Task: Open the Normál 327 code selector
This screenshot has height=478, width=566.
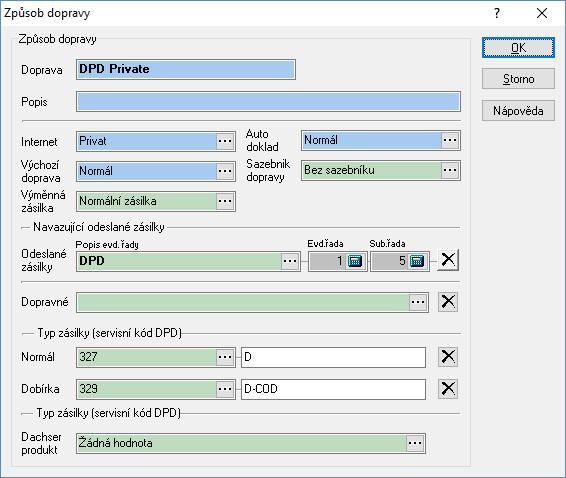Action: [x=225, y=357]
